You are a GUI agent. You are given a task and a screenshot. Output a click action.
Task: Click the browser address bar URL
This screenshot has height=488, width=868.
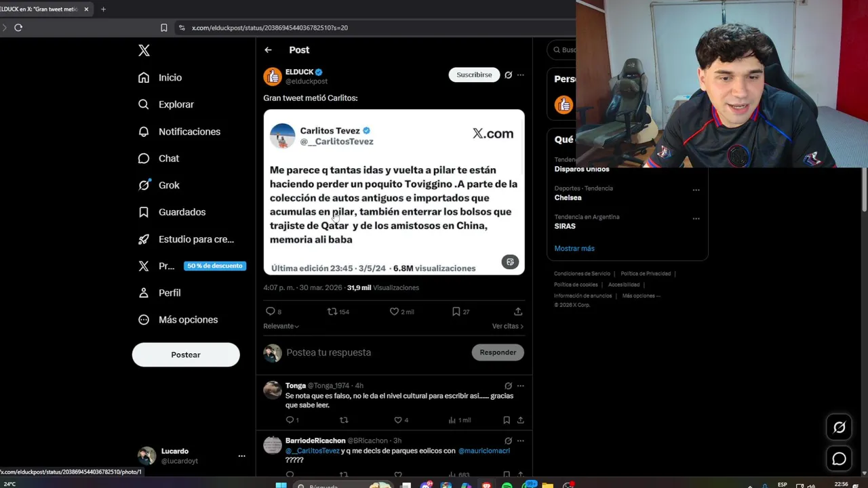(270, 28)
